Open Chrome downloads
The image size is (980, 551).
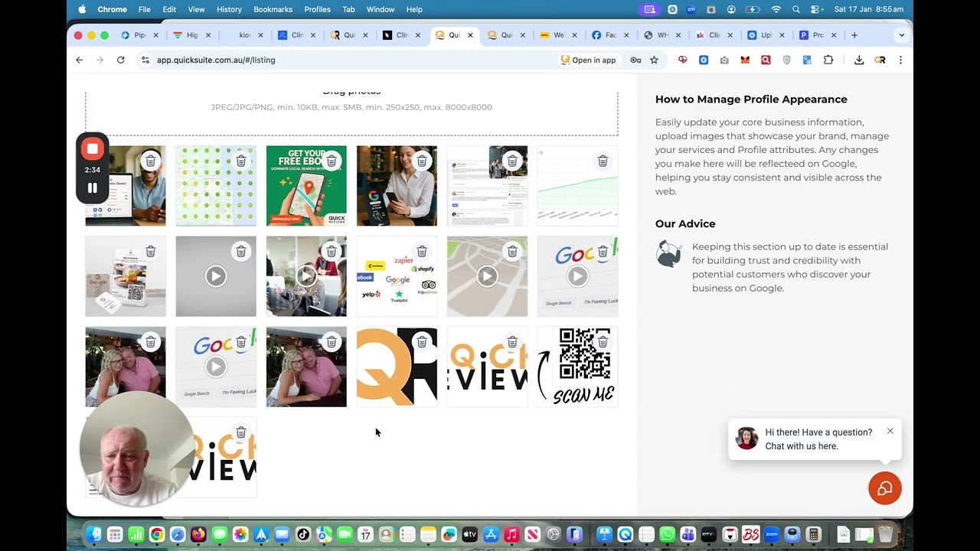[x=859, y=60]
